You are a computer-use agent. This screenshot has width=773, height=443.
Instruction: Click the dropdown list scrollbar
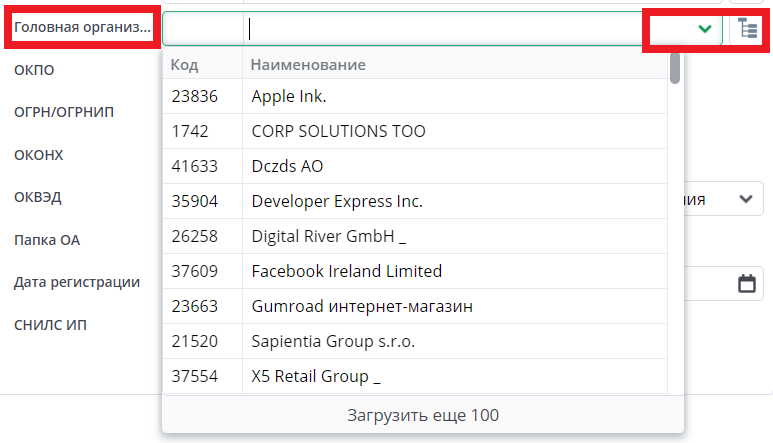[x=675, y=69]
